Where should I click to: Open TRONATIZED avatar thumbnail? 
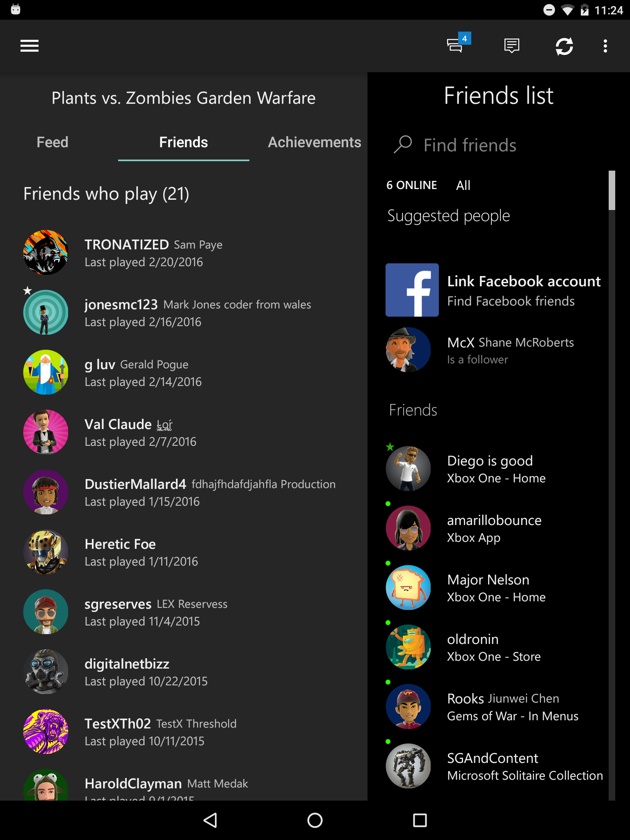pyautogui.click(x=46, y=252)
